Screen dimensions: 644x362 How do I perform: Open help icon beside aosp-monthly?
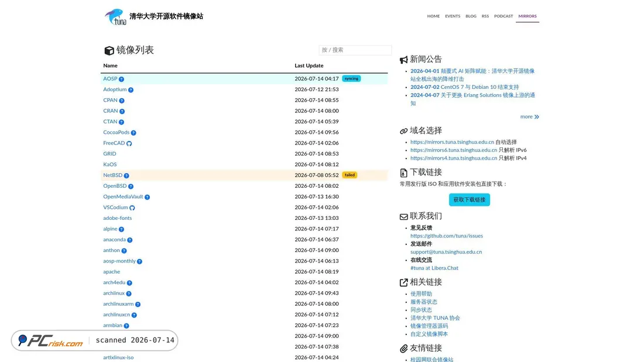[x=140, y=261]
